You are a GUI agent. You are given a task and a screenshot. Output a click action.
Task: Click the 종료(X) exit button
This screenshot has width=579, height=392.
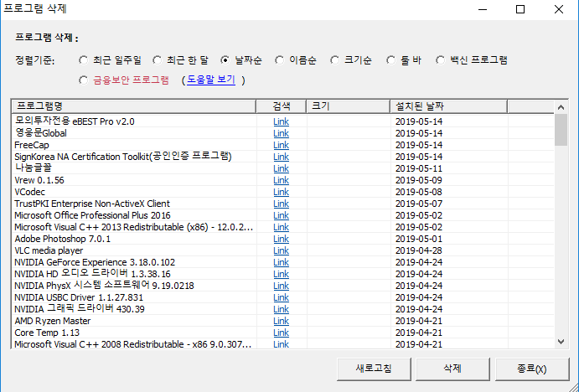click(532, 369)
